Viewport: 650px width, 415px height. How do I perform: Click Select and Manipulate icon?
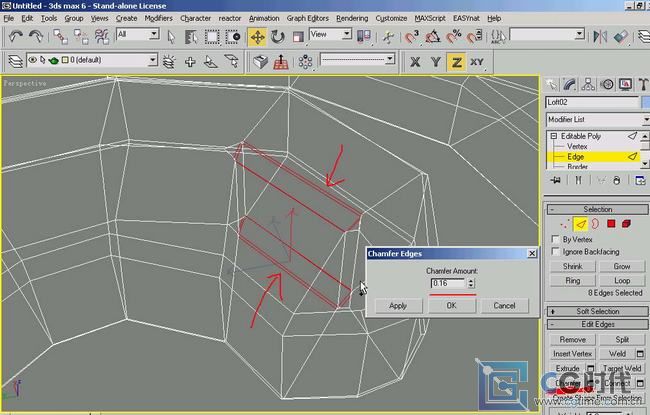[x=388, y=37]
